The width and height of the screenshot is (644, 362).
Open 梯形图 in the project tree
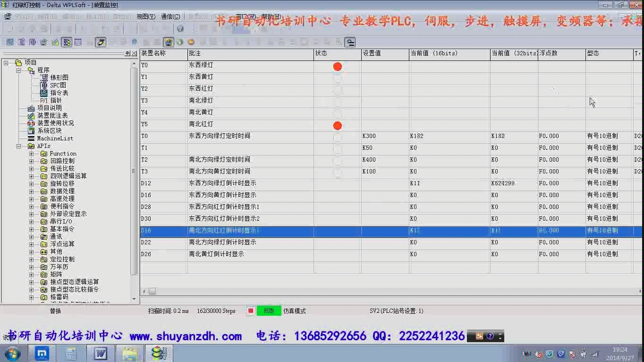(59, 78)
